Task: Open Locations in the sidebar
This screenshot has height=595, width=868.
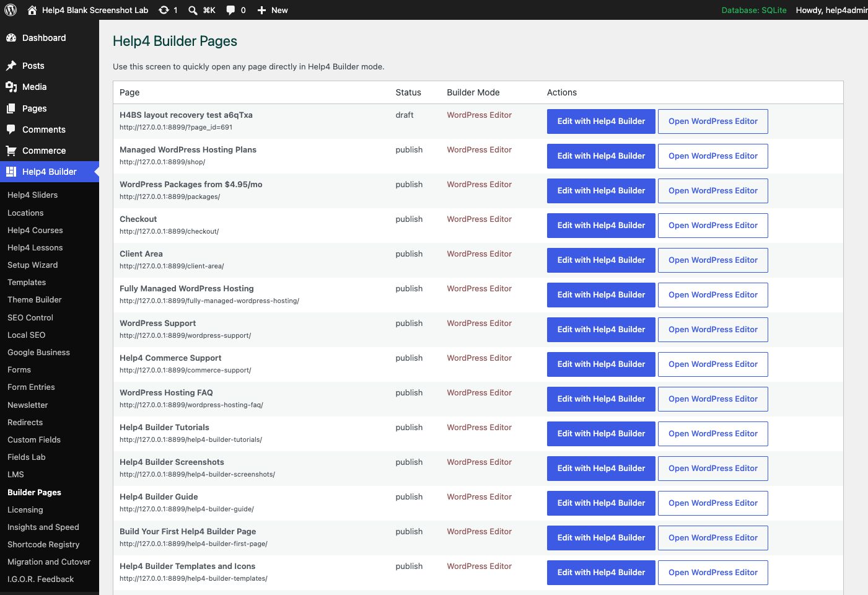Action: pos(25,213)
